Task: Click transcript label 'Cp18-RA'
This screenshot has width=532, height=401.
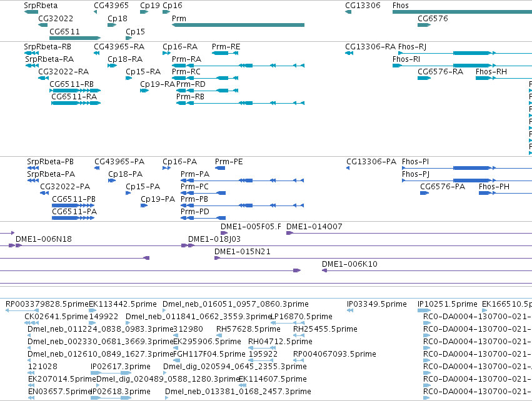Action: pos(125,59)
